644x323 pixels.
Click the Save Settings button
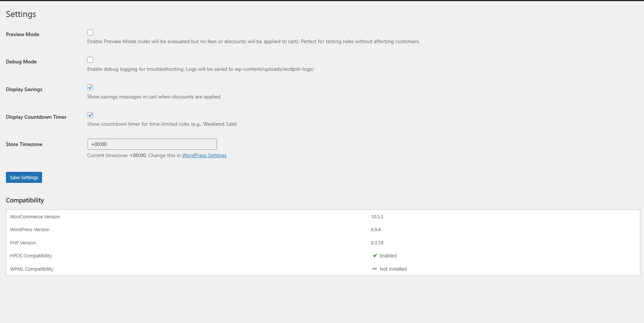24,177
